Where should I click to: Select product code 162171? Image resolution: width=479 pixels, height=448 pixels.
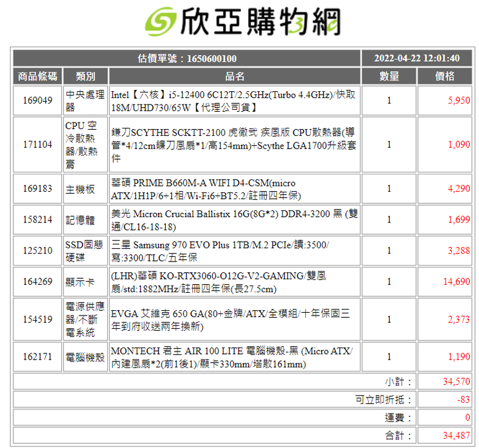pos(37,357)
